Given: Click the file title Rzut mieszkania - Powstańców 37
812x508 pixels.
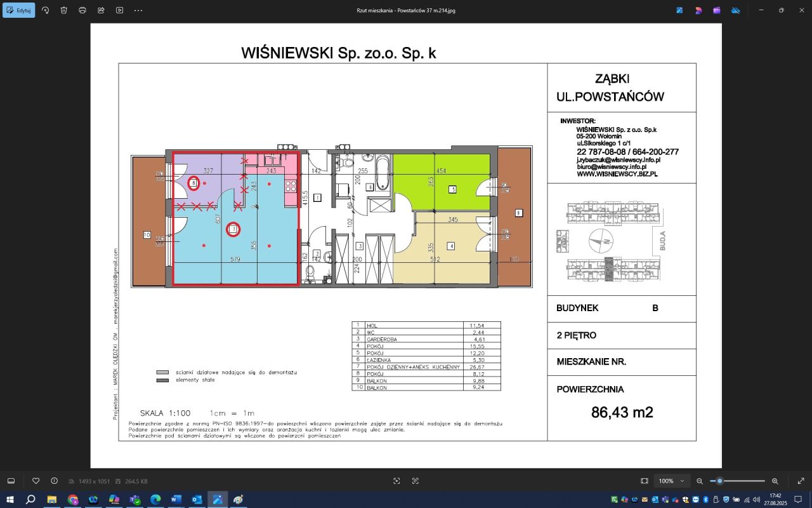Looking at the screenshot, I should (x=406, y=10).
